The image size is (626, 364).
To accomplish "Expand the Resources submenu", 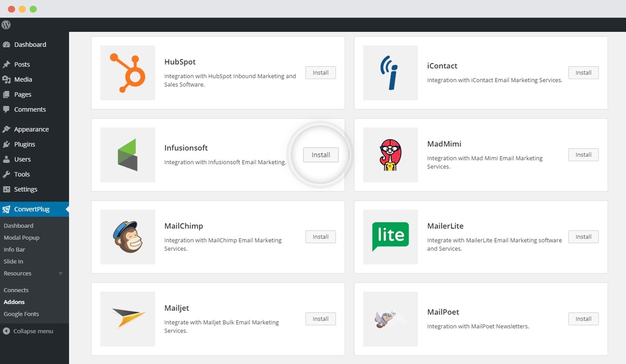I will 17,273.
